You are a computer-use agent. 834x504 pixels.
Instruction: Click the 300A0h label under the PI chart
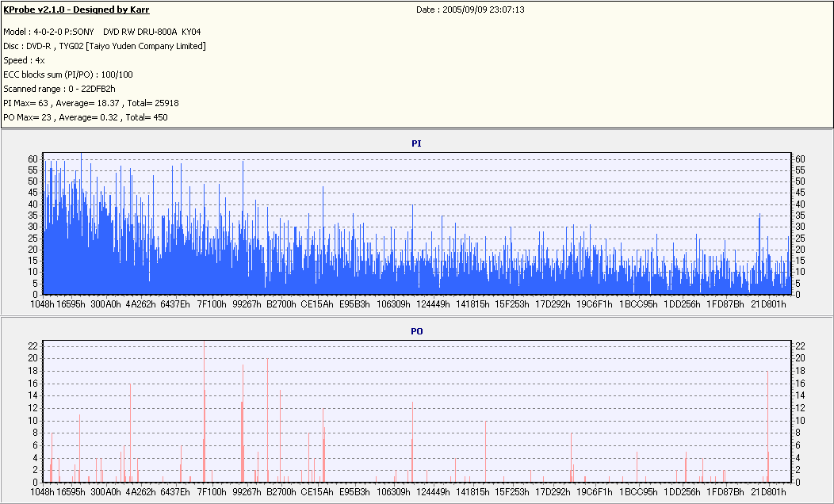tap(106, 304)
